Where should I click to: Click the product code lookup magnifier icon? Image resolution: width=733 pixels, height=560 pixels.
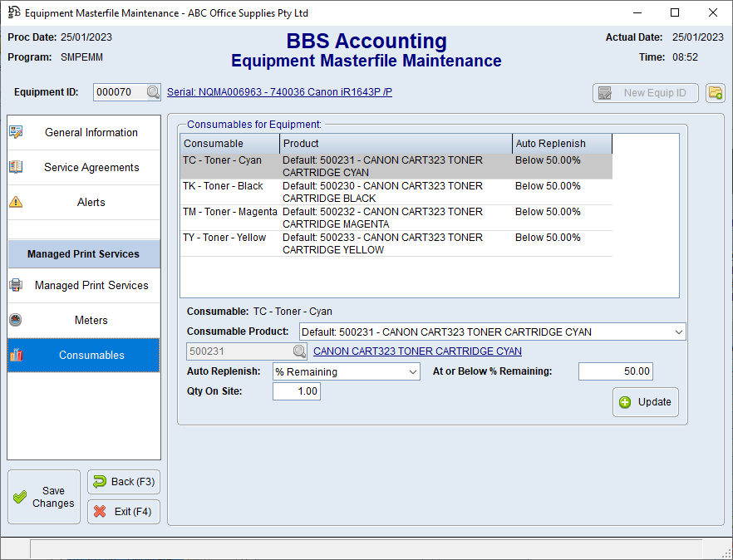[299, 351]
